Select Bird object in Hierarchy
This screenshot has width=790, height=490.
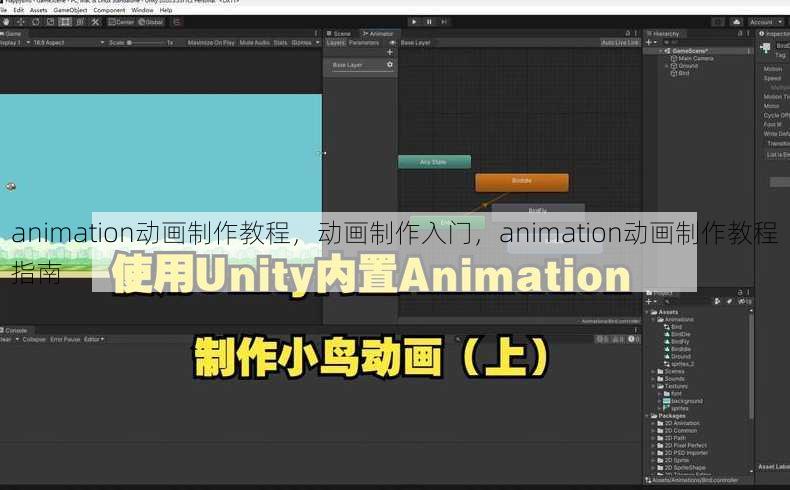click(x=680, y=73)
